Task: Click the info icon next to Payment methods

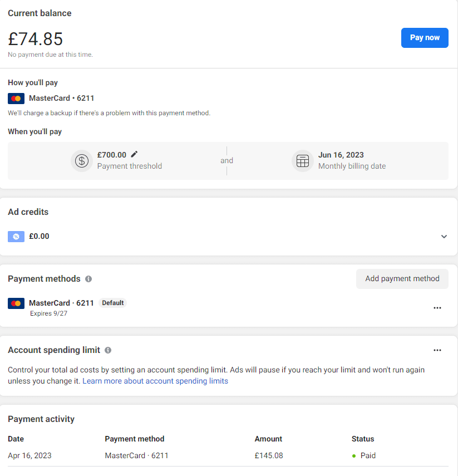Action: pyautogui.click(x=88, y=279)
